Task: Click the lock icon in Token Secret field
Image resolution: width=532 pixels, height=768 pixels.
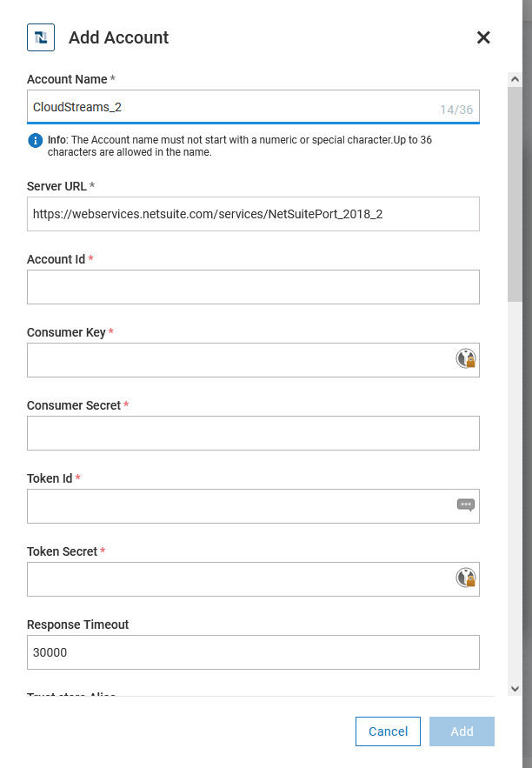Action: [x=467, y=577]
